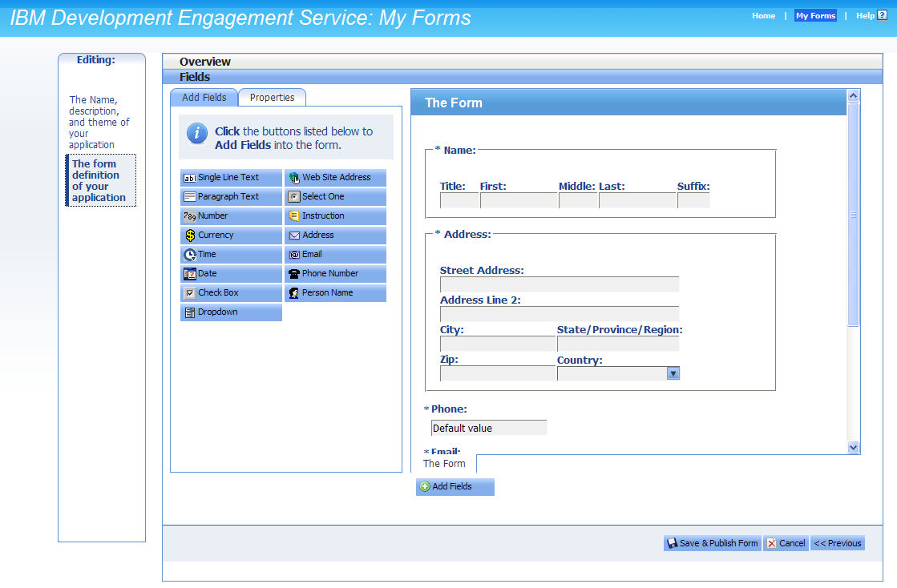
Task: Click the Phone Number telephone icon
Action: 294,274
